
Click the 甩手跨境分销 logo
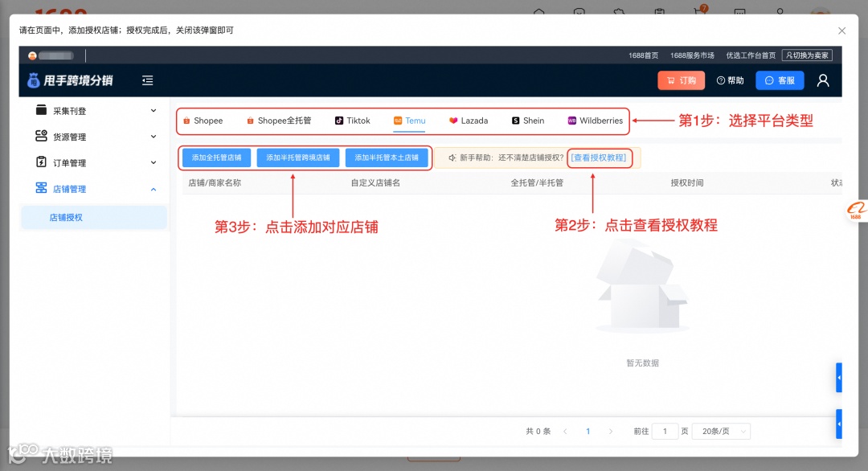(70, 81)
